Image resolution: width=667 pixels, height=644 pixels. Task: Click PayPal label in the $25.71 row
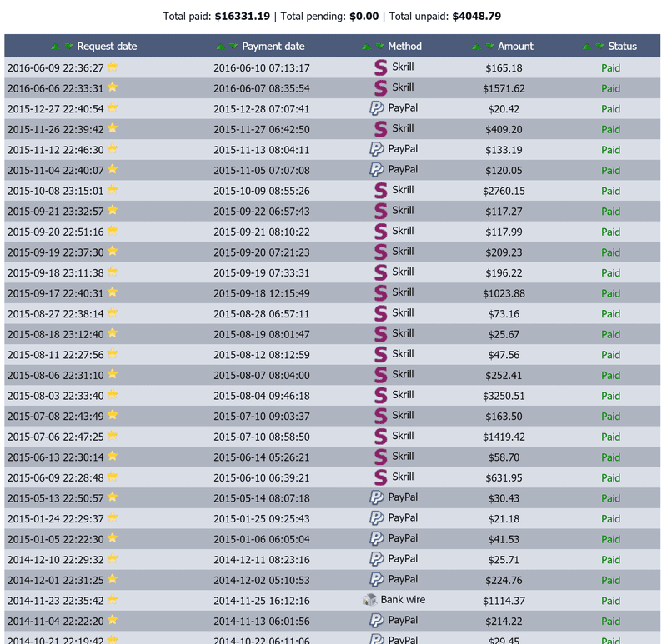[403, 559]
